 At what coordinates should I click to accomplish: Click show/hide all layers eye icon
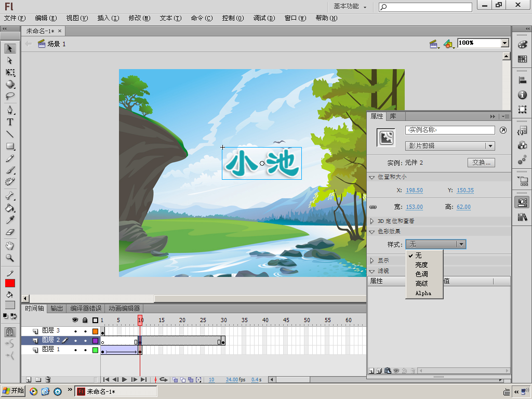(75, 320)
